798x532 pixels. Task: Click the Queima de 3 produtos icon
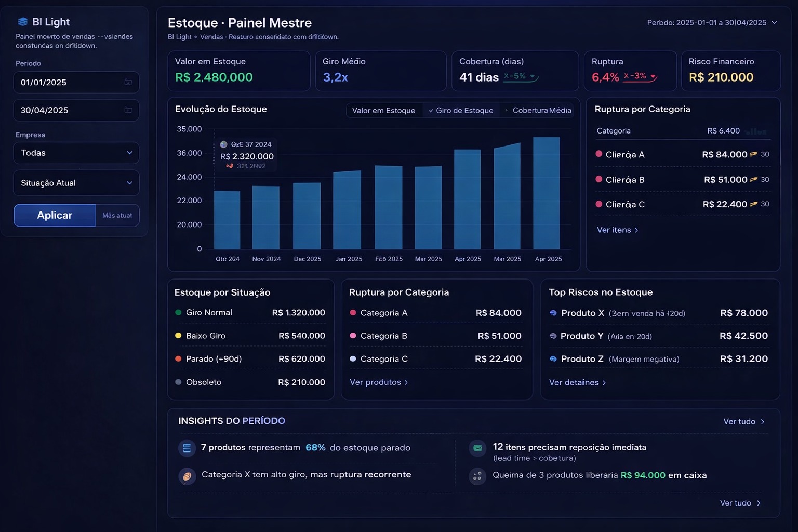pyautogui.click(x=477, y=475)
